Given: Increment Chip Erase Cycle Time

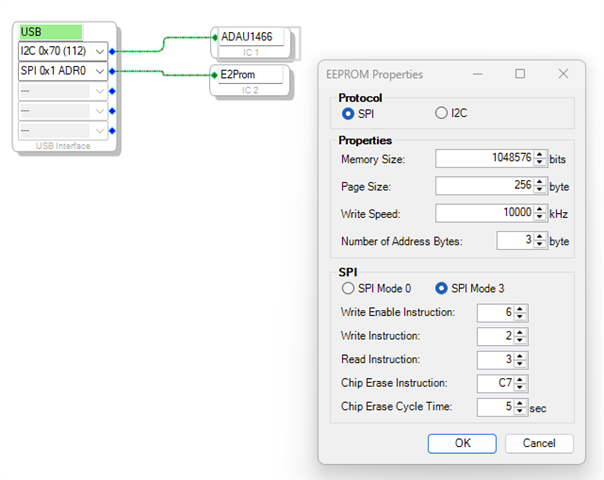Looking at the screenshot, I should 520,403.
